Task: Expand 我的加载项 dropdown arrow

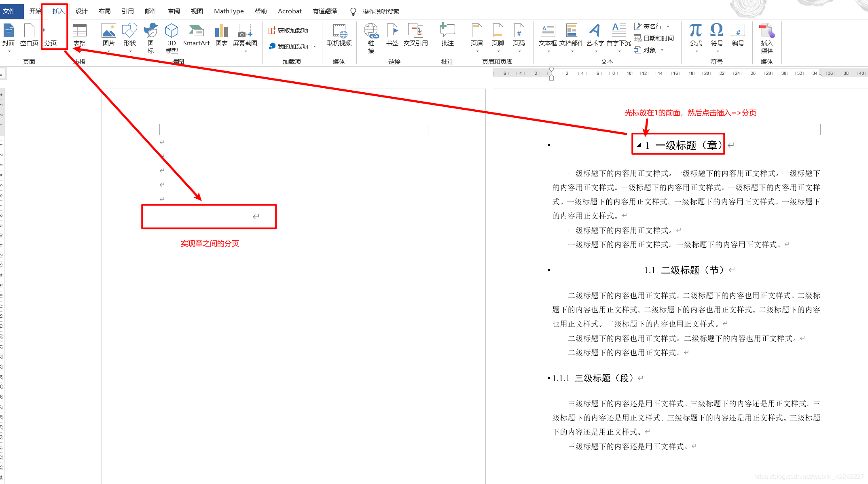Action: point(315,47)
